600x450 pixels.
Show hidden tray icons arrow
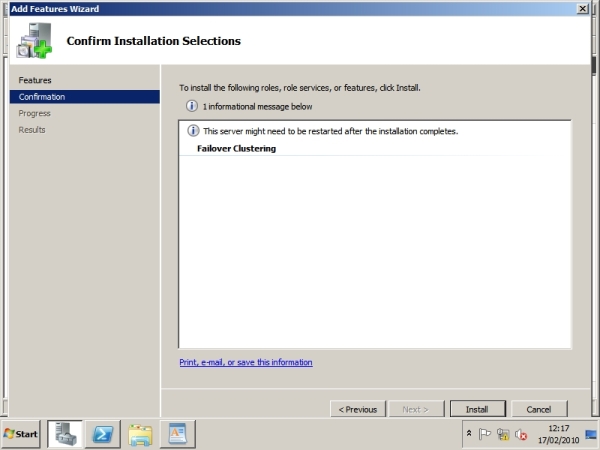tap(469, 434)
